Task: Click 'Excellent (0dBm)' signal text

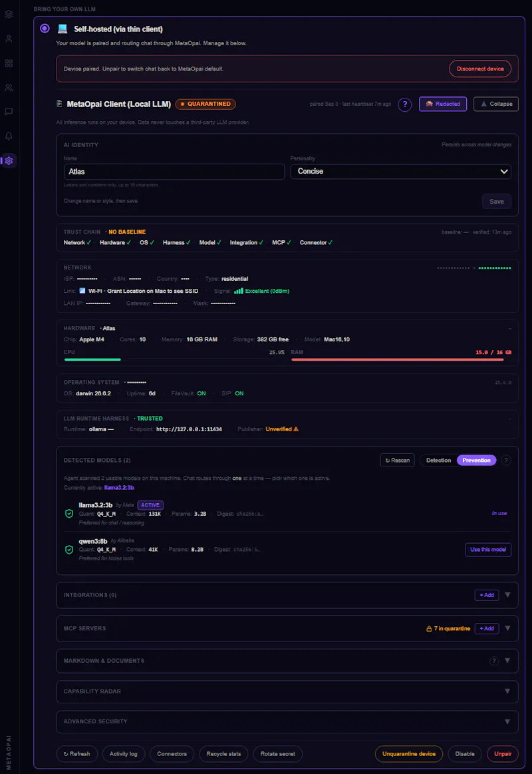Action: point(267,291)
